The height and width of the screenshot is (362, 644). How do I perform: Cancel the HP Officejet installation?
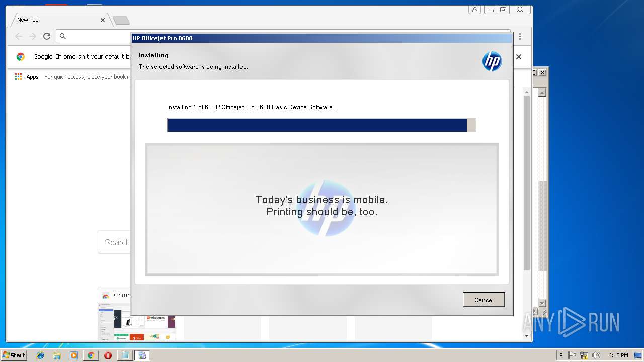484,300
